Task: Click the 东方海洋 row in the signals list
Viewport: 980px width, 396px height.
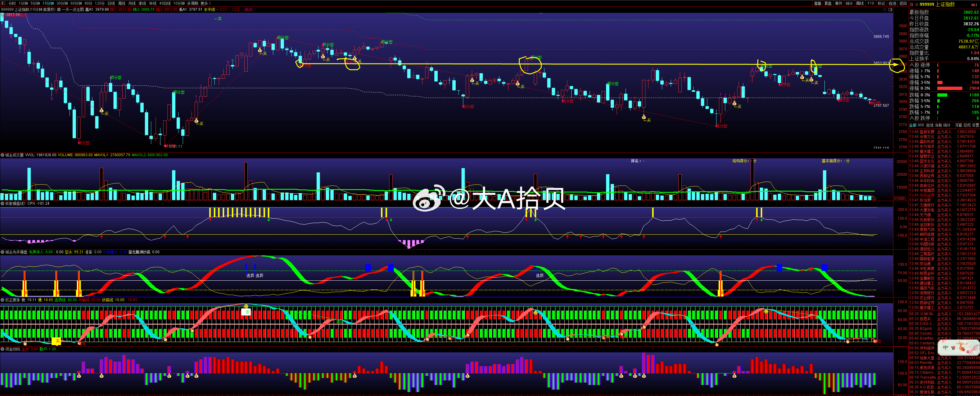Action: tap(944, 146)
